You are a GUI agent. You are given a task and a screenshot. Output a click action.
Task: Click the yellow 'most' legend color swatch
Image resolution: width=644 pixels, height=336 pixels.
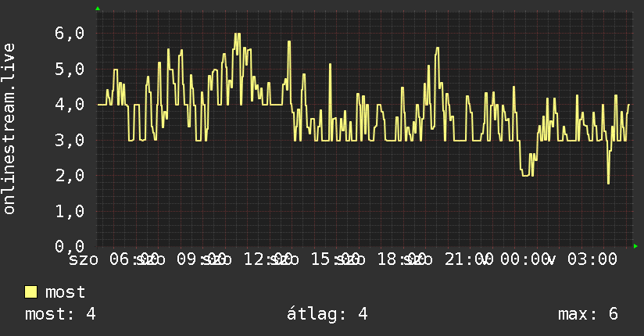pyautogui.click(x=30, y=292)
